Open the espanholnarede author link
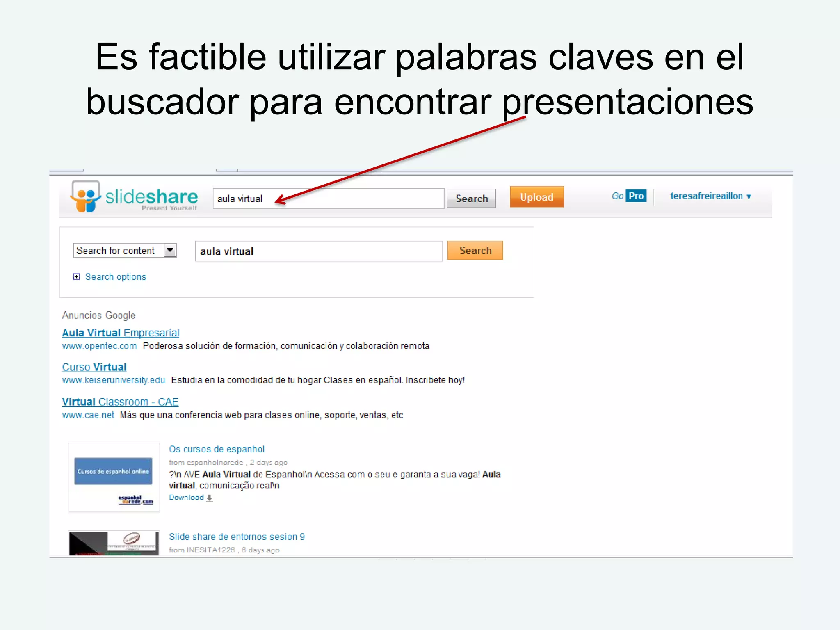840x630 pixels. pos(215,463)
